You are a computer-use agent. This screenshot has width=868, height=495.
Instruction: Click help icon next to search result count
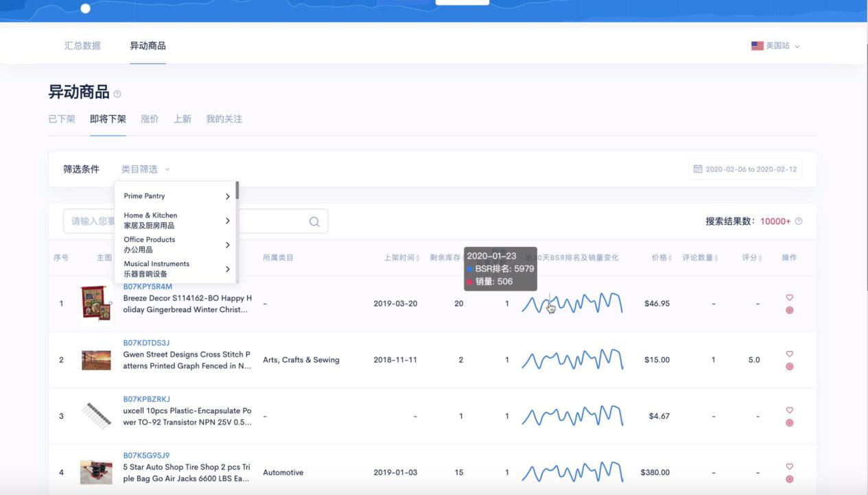(x=798, y=221)
